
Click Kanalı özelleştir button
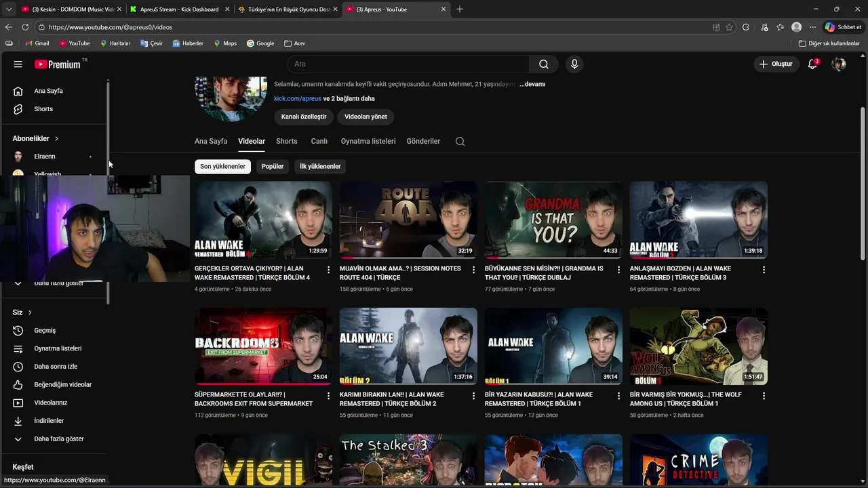(x=304, y=117)
